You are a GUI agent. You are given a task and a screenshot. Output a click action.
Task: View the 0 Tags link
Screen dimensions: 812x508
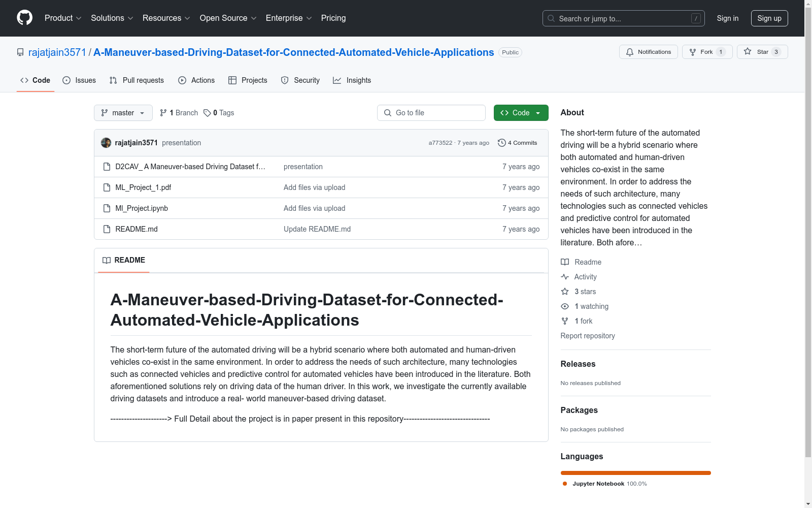click(x=219, y=113)
